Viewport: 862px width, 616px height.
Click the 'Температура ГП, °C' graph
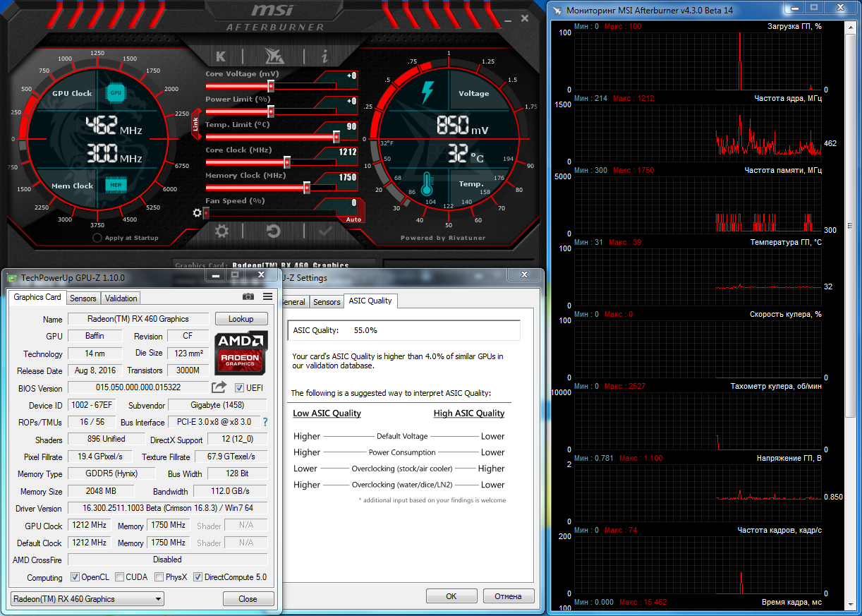click(698, 277)
